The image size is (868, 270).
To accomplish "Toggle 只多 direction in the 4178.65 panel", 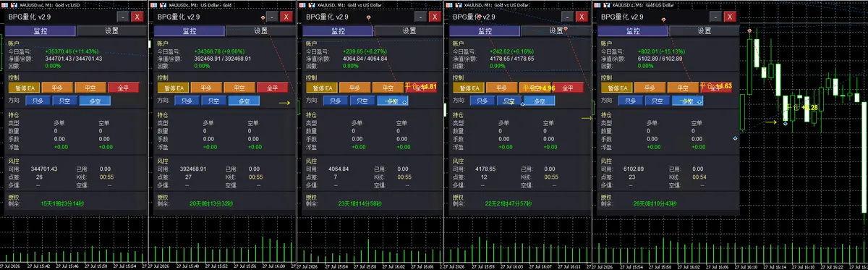I will (x=483, y=101).
